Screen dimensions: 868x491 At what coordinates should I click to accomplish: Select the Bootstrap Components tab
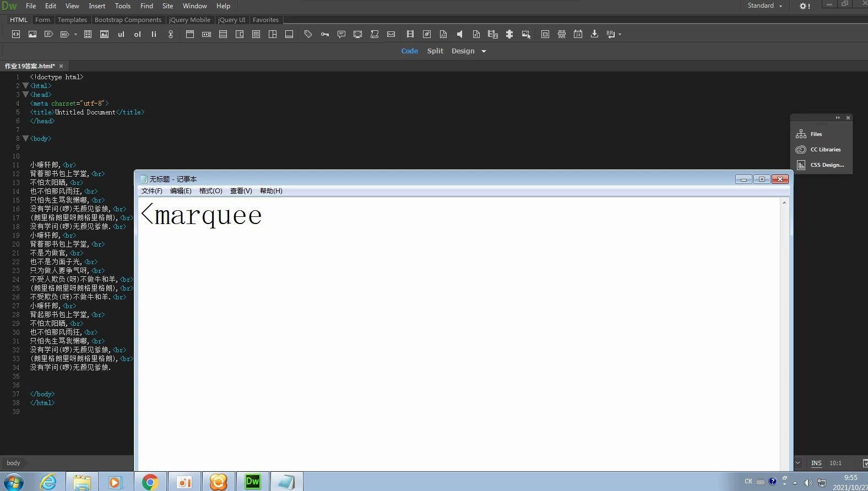click(128, 20)
